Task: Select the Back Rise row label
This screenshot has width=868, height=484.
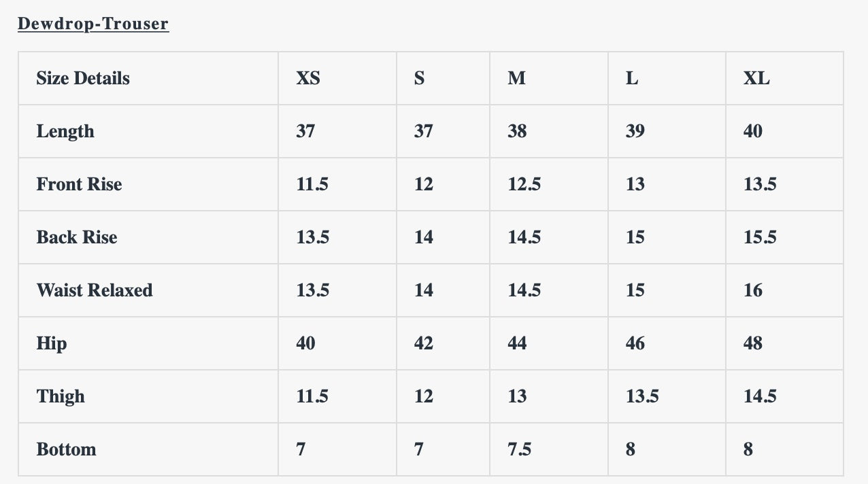Action: click(x=77, y=237)
